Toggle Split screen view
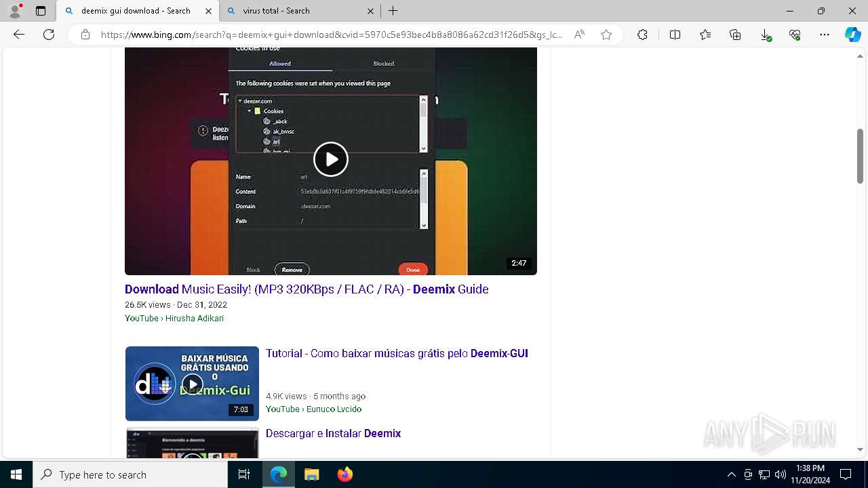 (x=675, y=35)
